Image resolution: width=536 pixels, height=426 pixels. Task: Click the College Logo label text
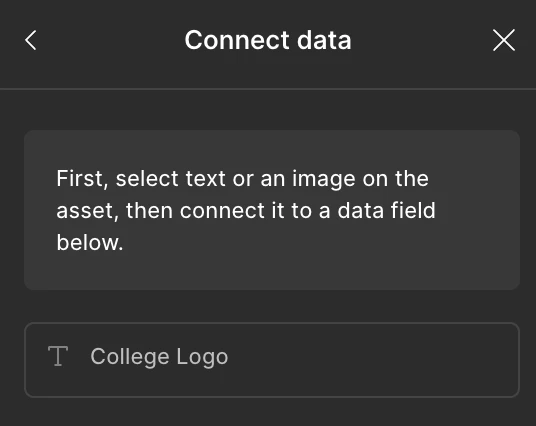coord(159,357)
